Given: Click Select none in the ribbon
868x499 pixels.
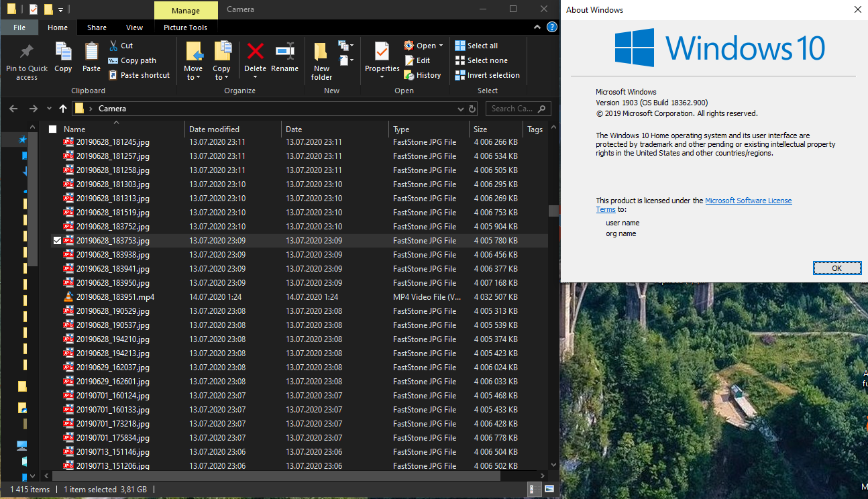Looking at the screenshot, I should pyautogui.click(x=481, y=60).
